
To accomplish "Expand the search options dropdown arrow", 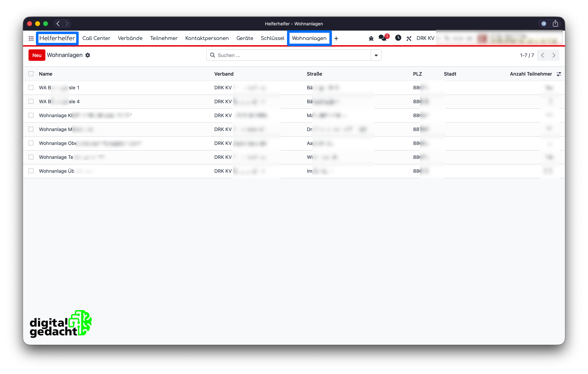I will point(376,55).
